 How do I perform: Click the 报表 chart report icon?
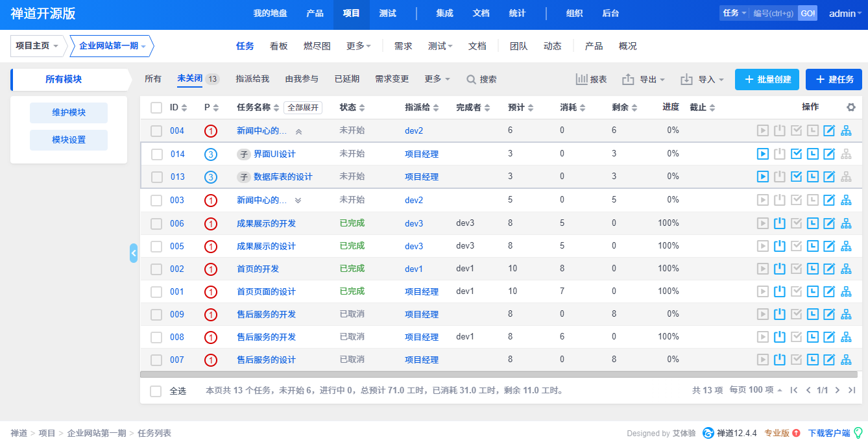591,79
